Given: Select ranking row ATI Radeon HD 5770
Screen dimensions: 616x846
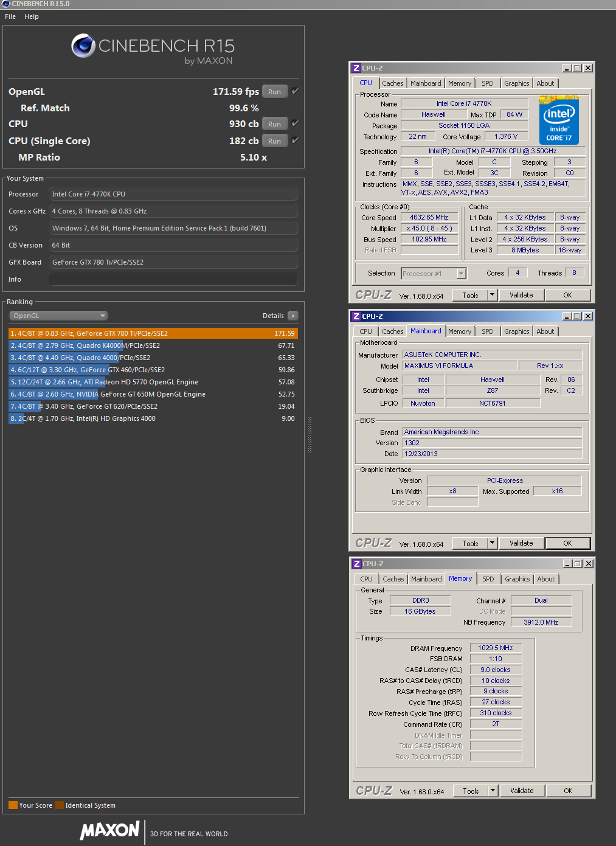Looking at the screenshot, I should [x=153, y=382].
